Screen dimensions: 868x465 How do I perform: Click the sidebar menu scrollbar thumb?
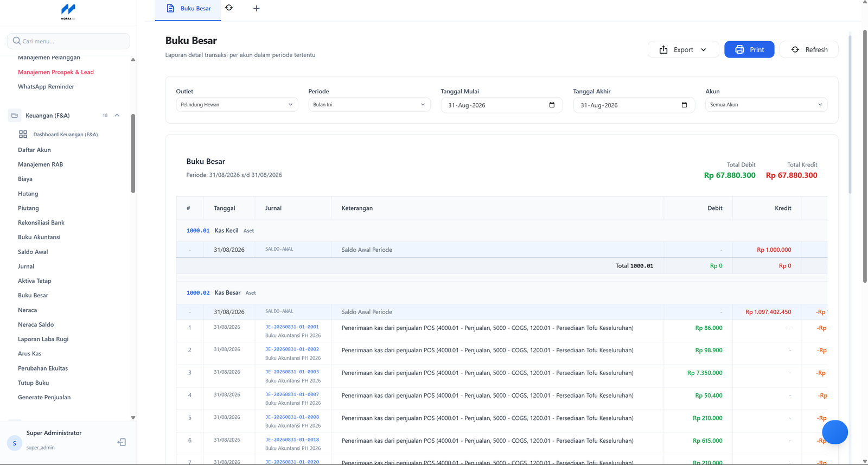pos(133,153)
